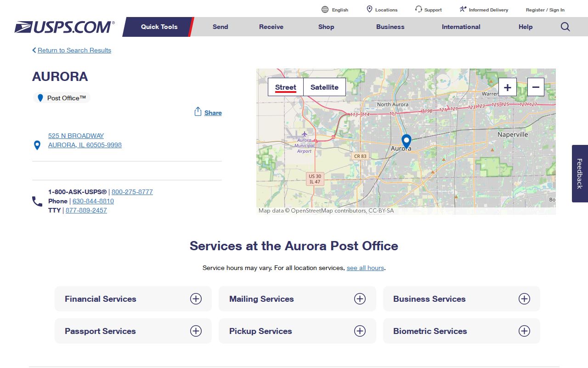Click the see all hours link

365,268
